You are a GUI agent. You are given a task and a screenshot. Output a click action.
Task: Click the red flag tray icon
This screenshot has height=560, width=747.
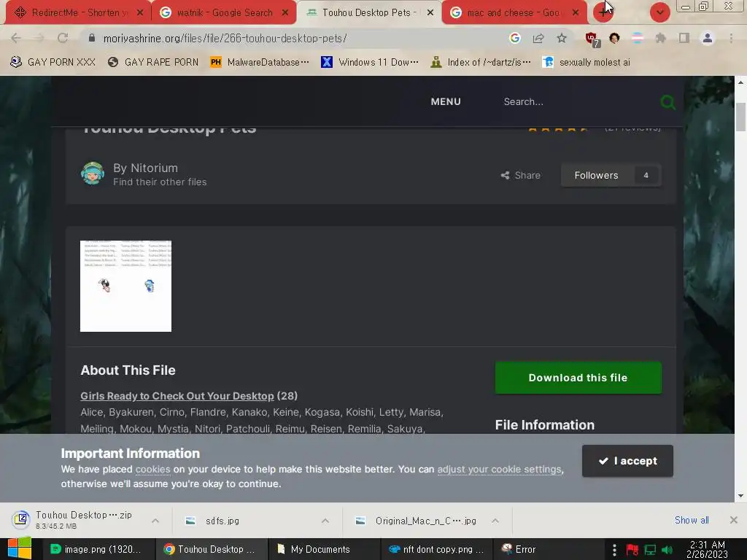point(632,550)
